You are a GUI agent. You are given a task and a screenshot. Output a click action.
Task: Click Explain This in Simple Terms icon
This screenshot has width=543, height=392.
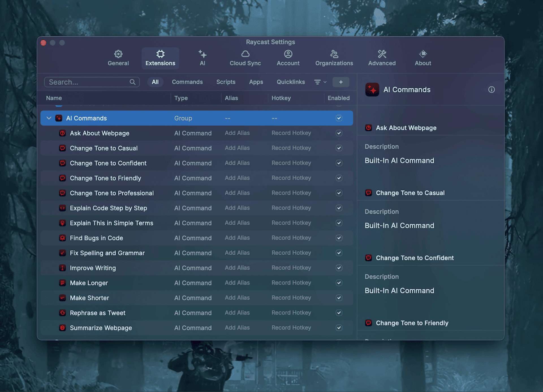63,223
